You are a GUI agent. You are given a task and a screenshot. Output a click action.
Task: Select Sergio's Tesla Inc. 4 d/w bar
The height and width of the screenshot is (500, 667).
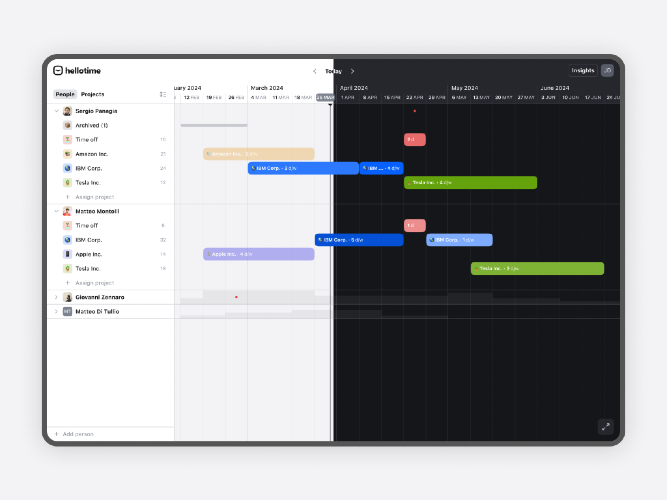[470, 183]
